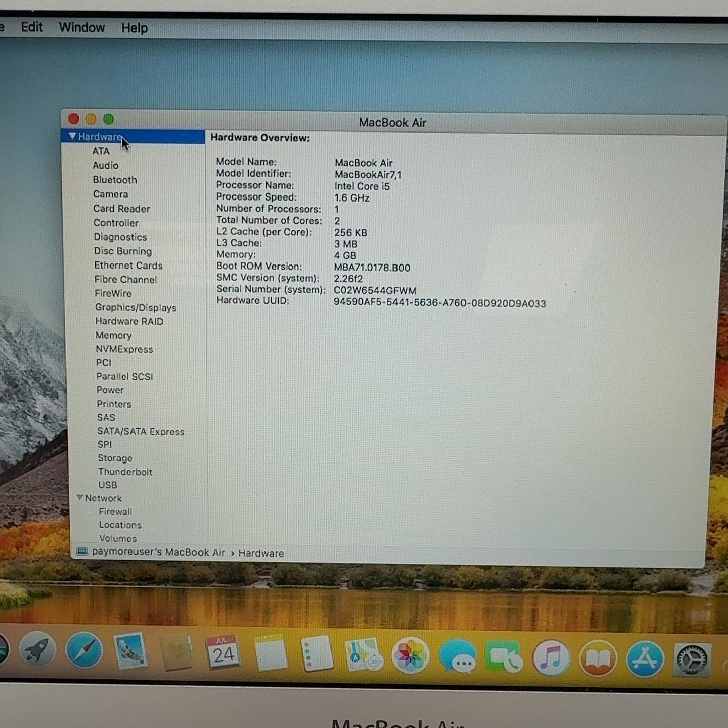Open Photos app from the dock
Viewport: 728px width, 728px height.
pyautogui.click(x=410, y=656)
